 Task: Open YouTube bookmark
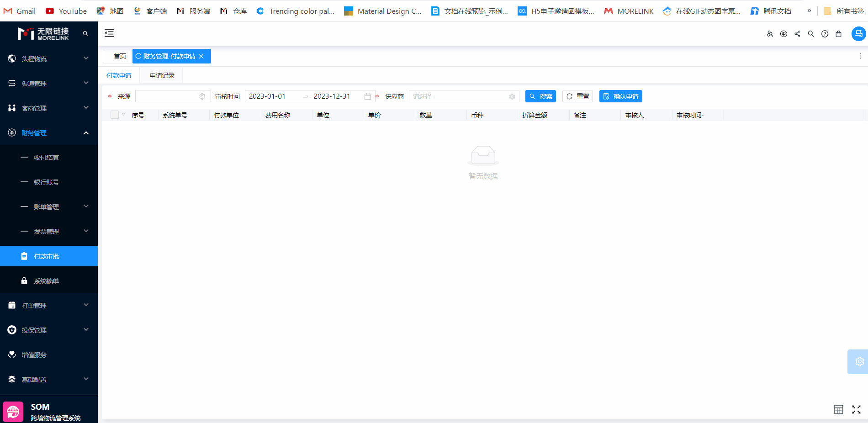click(66, 11)
